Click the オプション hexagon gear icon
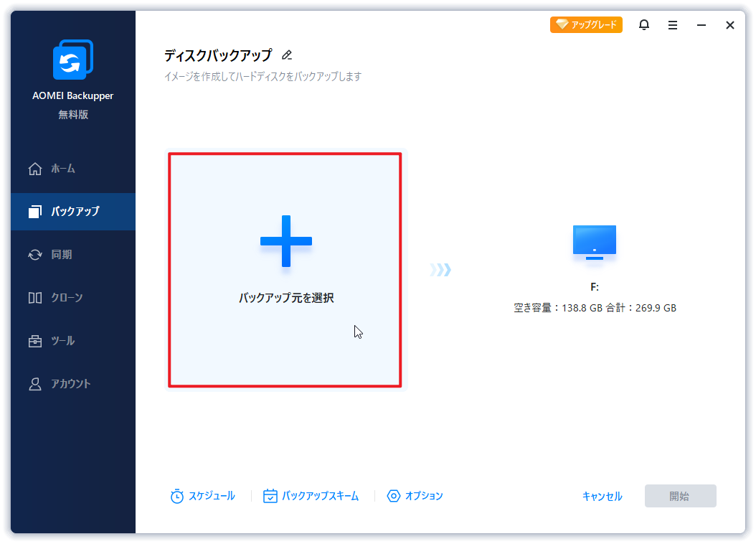 tap(393, 496)
